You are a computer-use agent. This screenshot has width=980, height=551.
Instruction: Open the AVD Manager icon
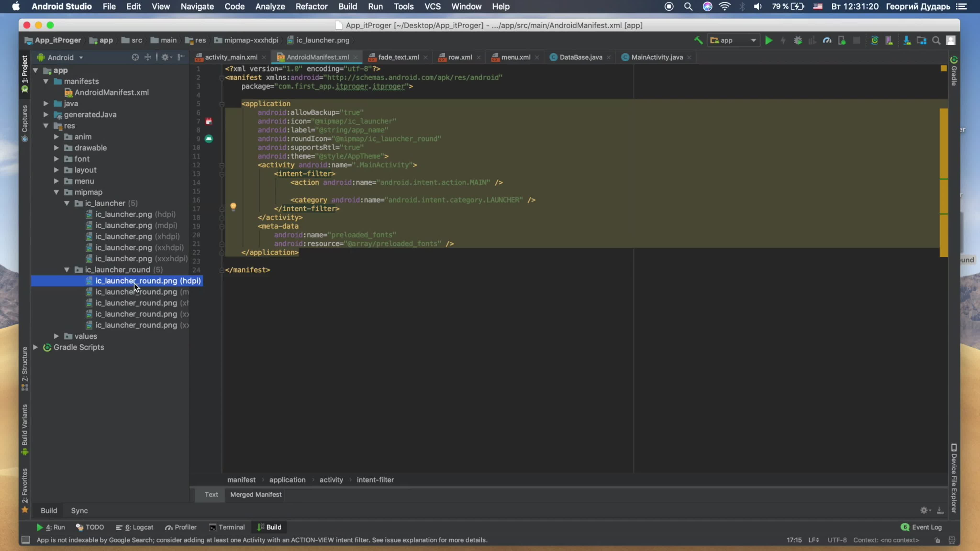pos(889,40)
